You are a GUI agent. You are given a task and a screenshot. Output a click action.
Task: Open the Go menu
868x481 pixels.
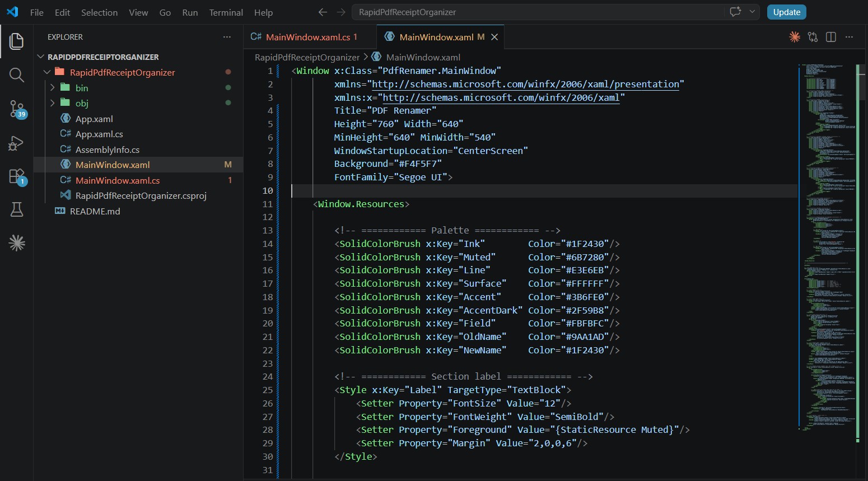pos(165,12)
